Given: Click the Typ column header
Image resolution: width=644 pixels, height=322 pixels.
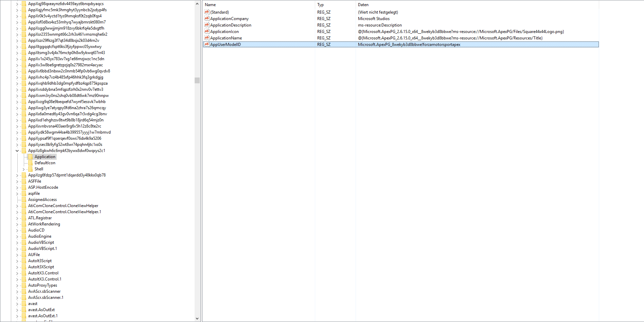Looking at the screenshot, I should pos(320,5).
